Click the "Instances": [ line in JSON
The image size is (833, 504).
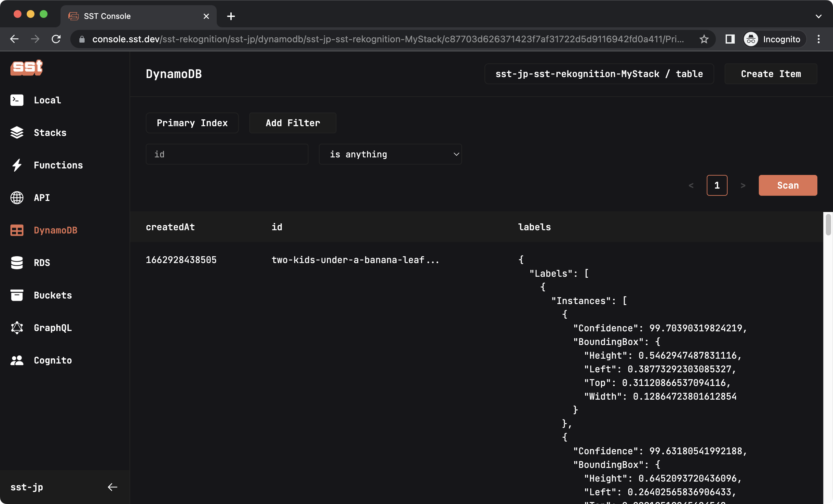589,301
